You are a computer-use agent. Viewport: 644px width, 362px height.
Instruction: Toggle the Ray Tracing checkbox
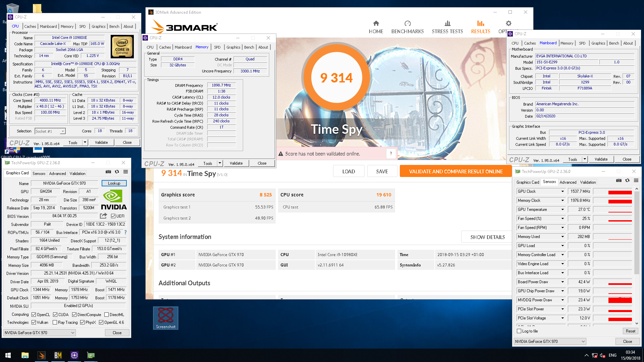click(55, 322)
